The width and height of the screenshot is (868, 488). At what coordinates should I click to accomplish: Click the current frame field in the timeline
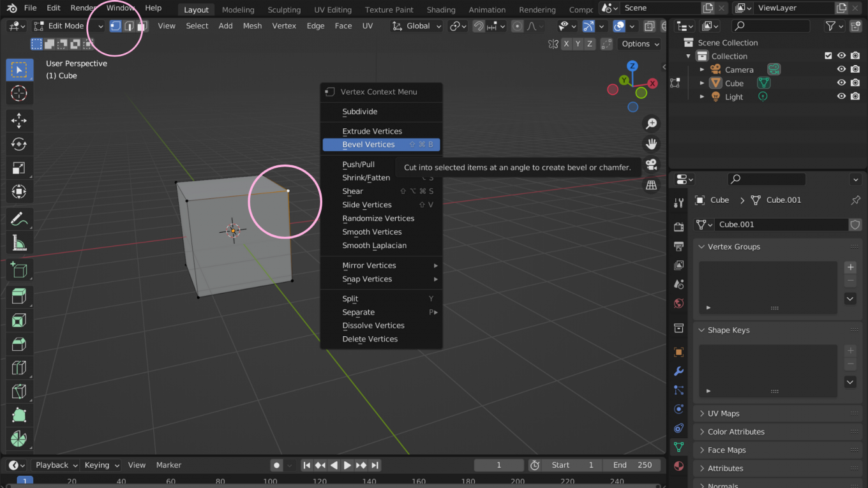pyautogui.click(x=498, y=465)
